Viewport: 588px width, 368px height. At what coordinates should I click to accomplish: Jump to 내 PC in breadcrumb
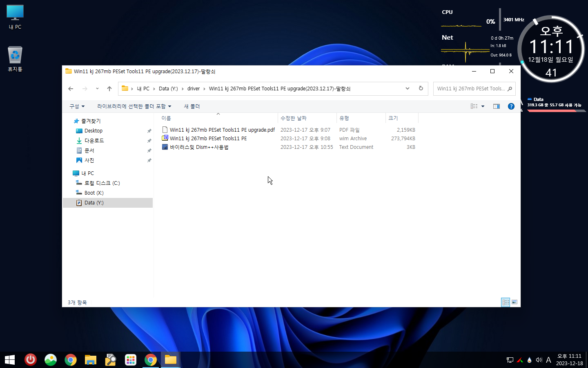coord(143,89)
